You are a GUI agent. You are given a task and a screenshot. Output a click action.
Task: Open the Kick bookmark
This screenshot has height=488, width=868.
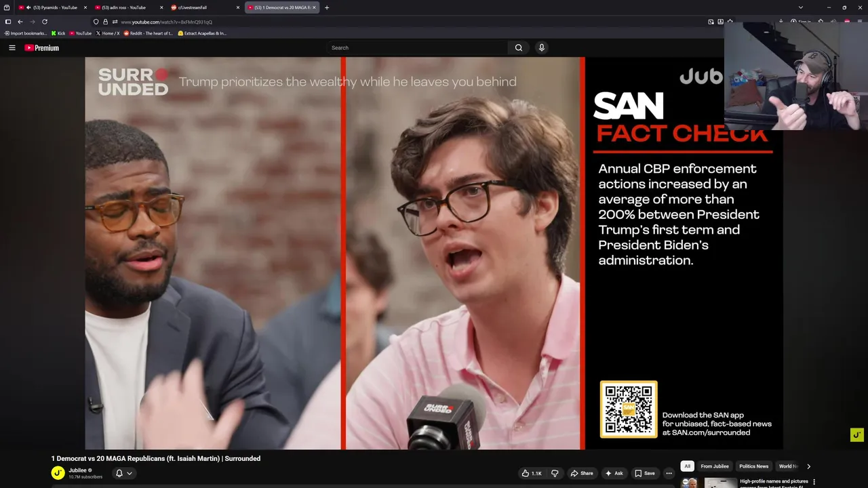click(58, 33)
